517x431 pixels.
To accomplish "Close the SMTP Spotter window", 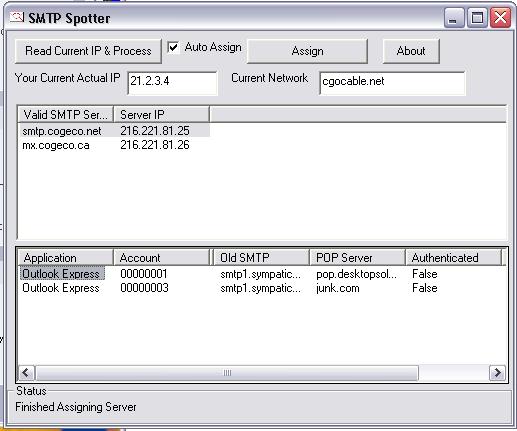I will (500, 18).
